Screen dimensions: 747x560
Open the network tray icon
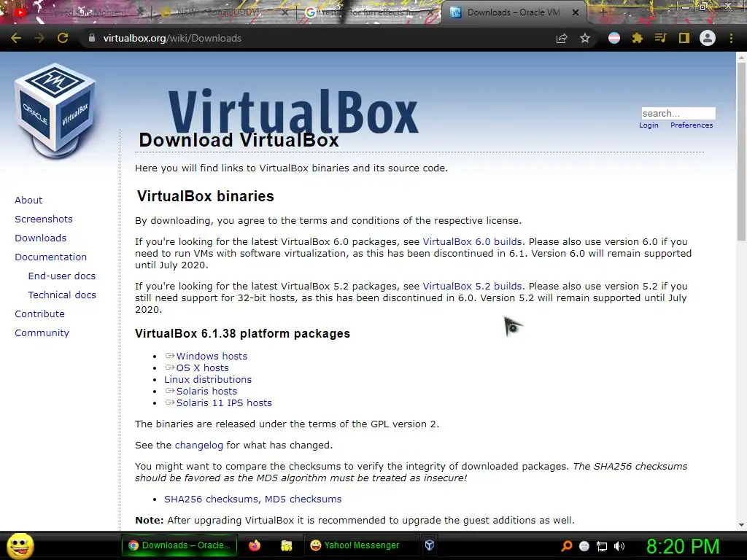602,546
